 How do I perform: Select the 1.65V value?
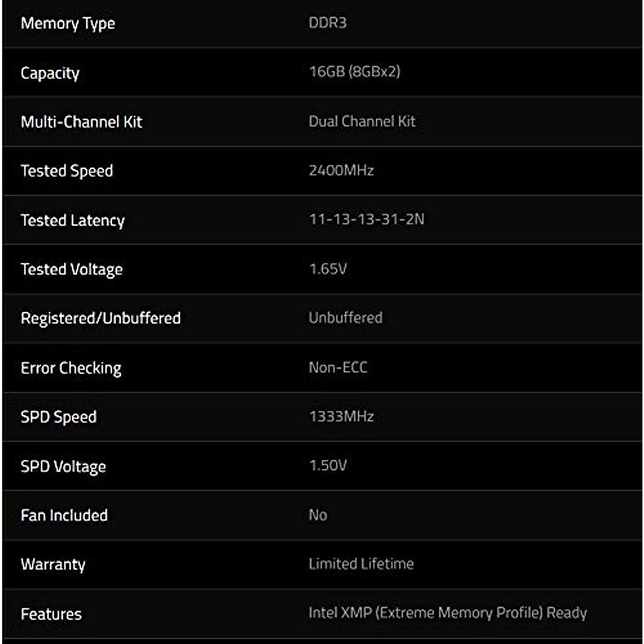click(x=328, y=269)
